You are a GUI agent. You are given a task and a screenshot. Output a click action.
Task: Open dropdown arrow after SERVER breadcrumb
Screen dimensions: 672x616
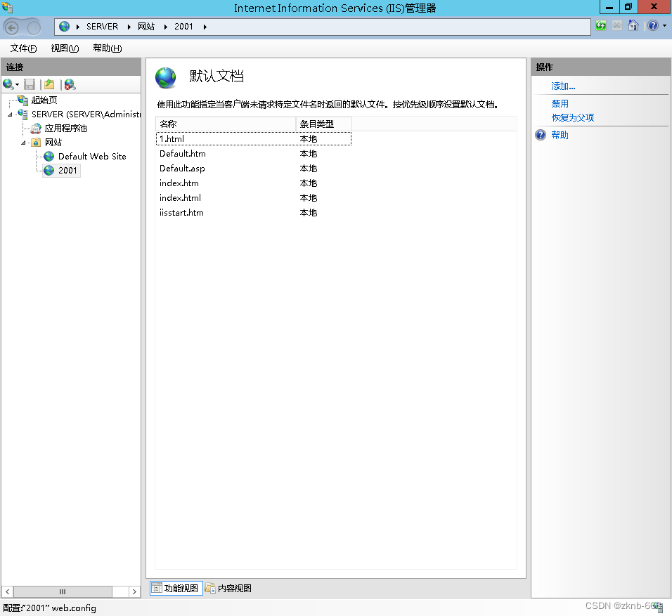(x=129, y=27)
